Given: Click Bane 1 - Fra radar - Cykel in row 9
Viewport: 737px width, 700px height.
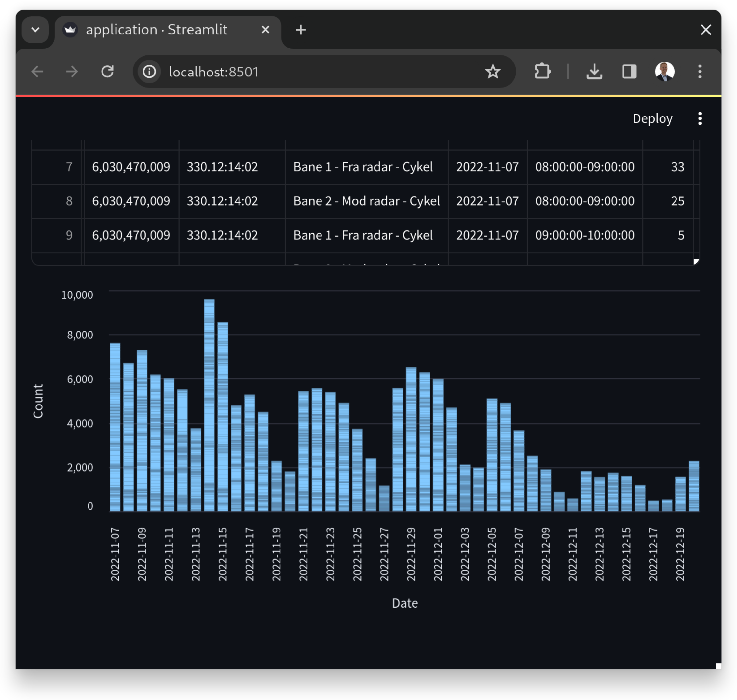Looking at the screenshot, I should tap(366, 235).
